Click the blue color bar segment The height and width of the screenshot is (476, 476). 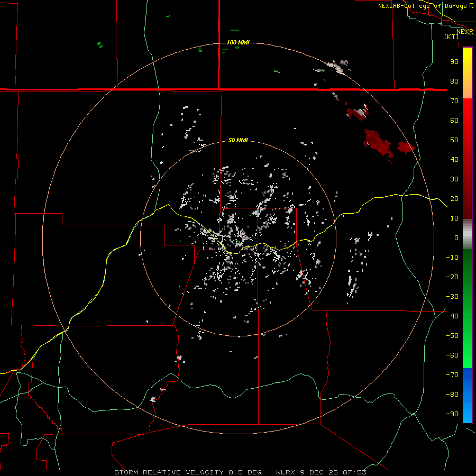pyautogui.click(x=467, y=396)
